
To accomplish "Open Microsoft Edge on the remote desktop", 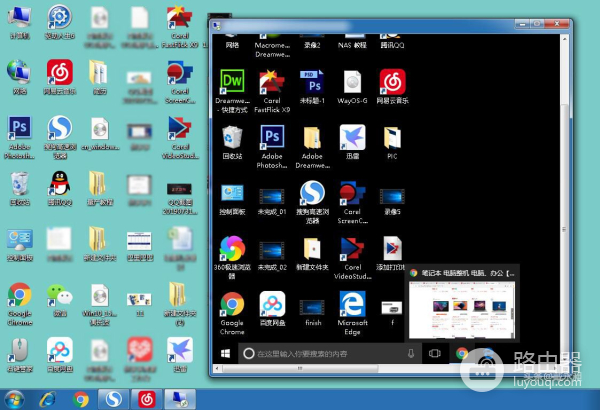I will point(352,304).
